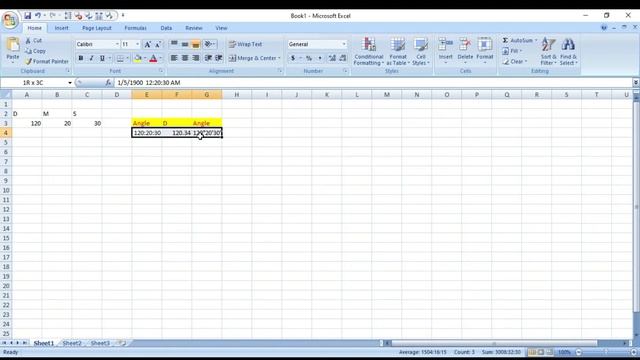Click the Increase Indent icon
Screen dimensions: 640x360
pos(219,58)
